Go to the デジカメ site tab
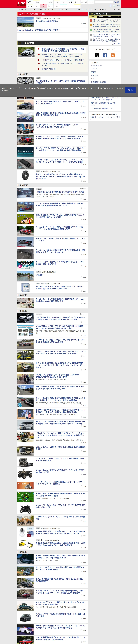 tap(50, 2)
